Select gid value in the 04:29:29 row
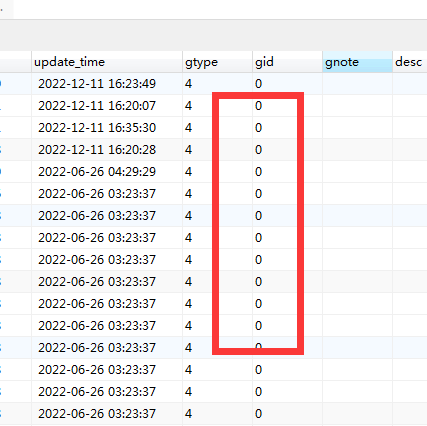Screen dimensions: 427x426 287,172
